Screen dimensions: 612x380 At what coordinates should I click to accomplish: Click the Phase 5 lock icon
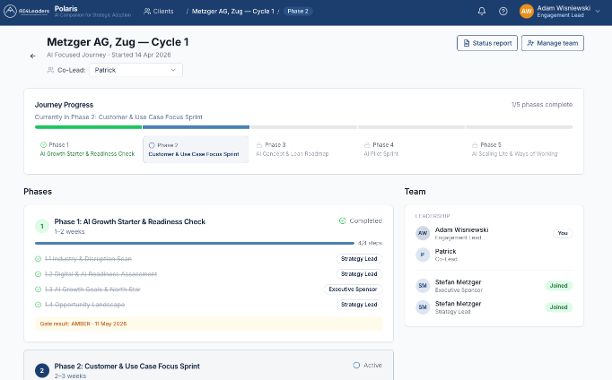click(x=475, y=145)
